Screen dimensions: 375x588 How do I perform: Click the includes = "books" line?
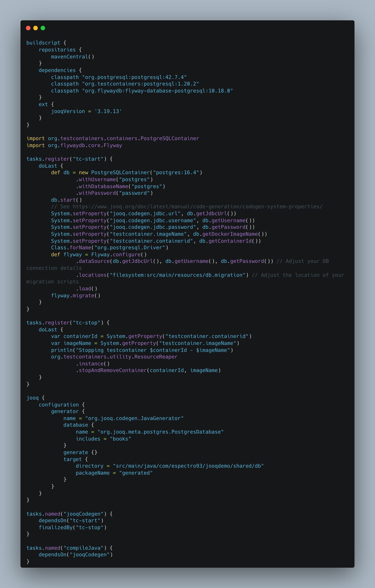[x=103, y=439]
